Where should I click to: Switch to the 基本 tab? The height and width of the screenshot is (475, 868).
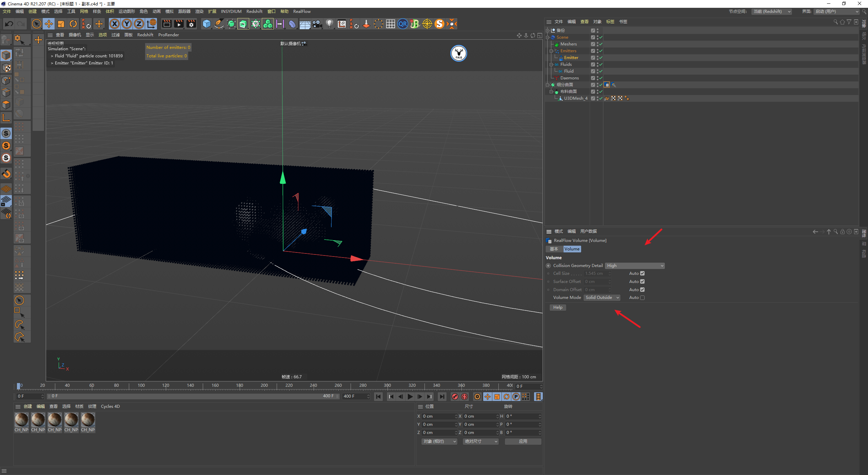tap(554, 249)
